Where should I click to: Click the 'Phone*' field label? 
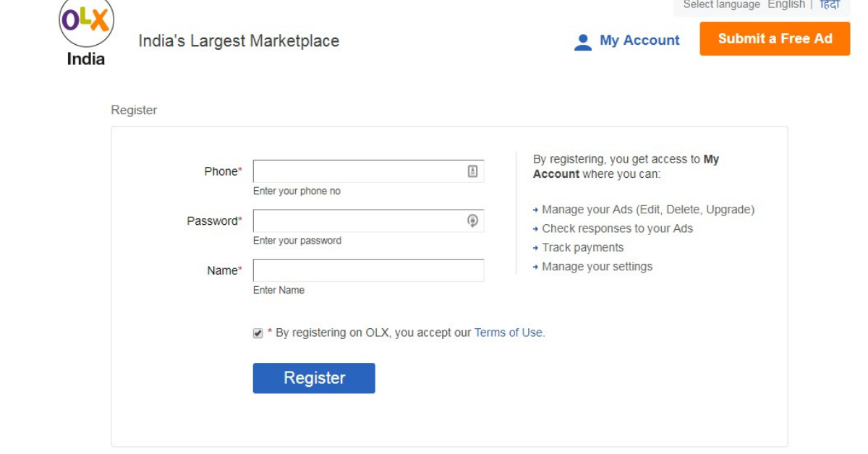coord(223,171)
